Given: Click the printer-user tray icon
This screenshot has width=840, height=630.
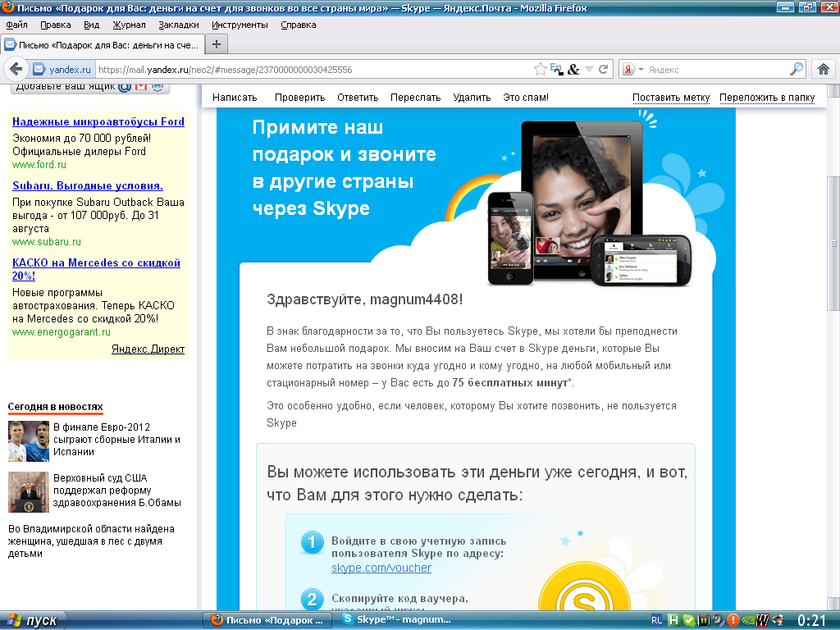Looking at the screenshot, I should coord(778,621).
